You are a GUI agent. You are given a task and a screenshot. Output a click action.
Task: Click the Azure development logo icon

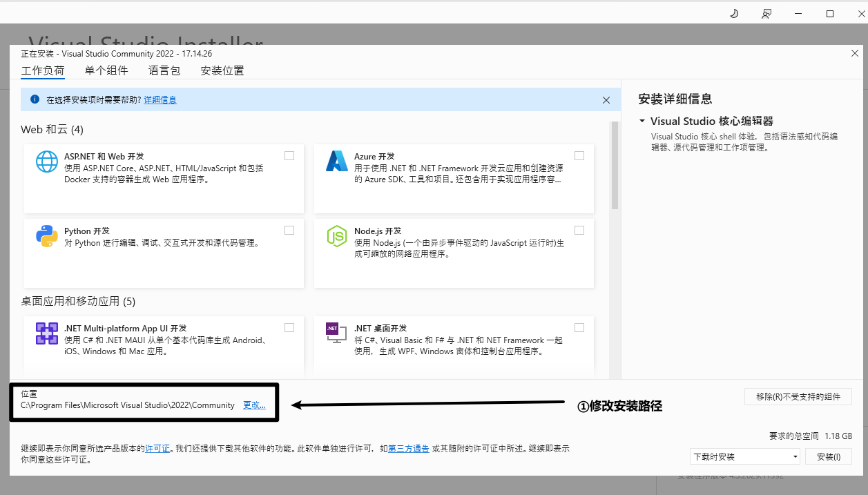(337, 162)
